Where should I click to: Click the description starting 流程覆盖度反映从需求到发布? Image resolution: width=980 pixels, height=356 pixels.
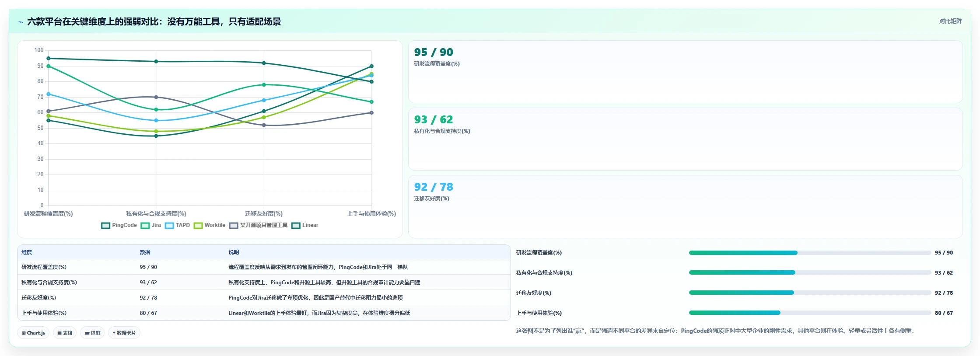pyautogui.click(x=318, y=267)
